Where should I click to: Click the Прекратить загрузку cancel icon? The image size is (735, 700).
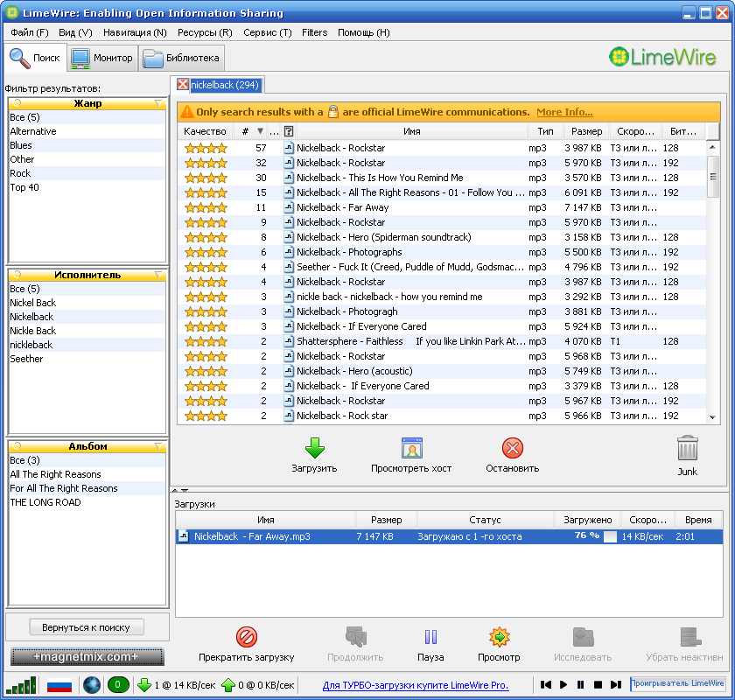(x=247, y=637)
